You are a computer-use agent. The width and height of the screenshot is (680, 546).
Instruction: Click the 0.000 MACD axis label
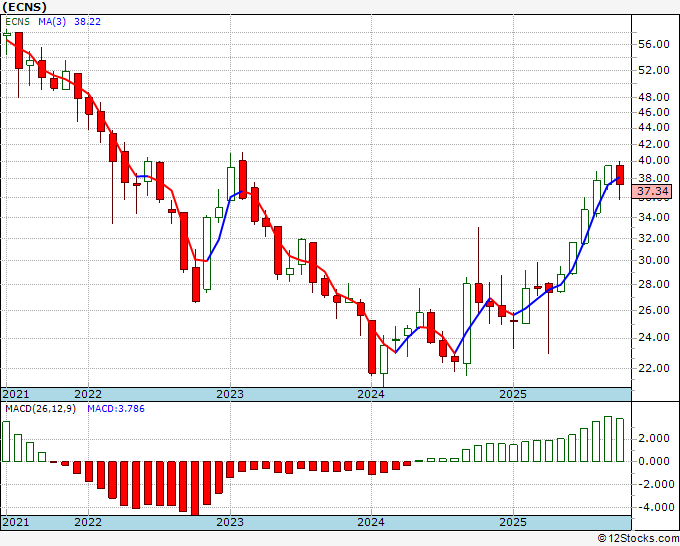pos(654,461)
